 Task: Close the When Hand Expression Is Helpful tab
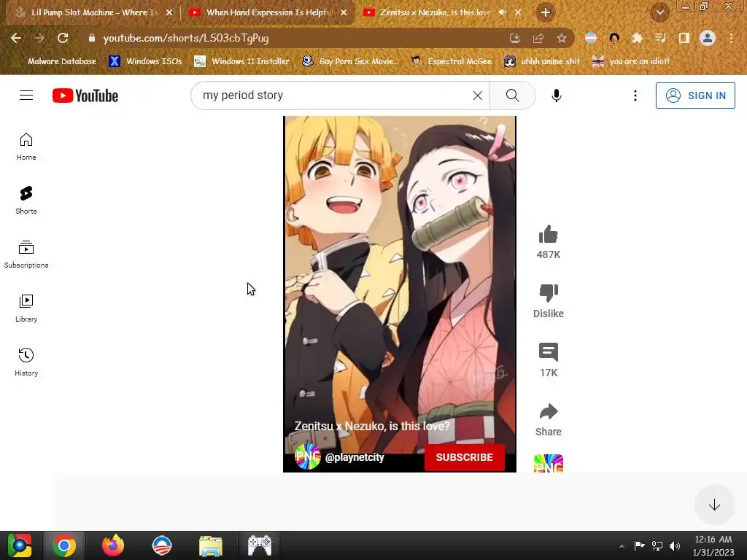point(344,13)
